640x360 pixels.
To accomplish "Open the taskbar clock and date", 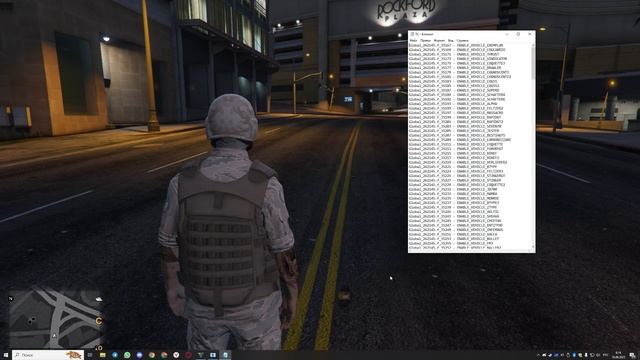I will pyautogui.click(x=618, y=355).
